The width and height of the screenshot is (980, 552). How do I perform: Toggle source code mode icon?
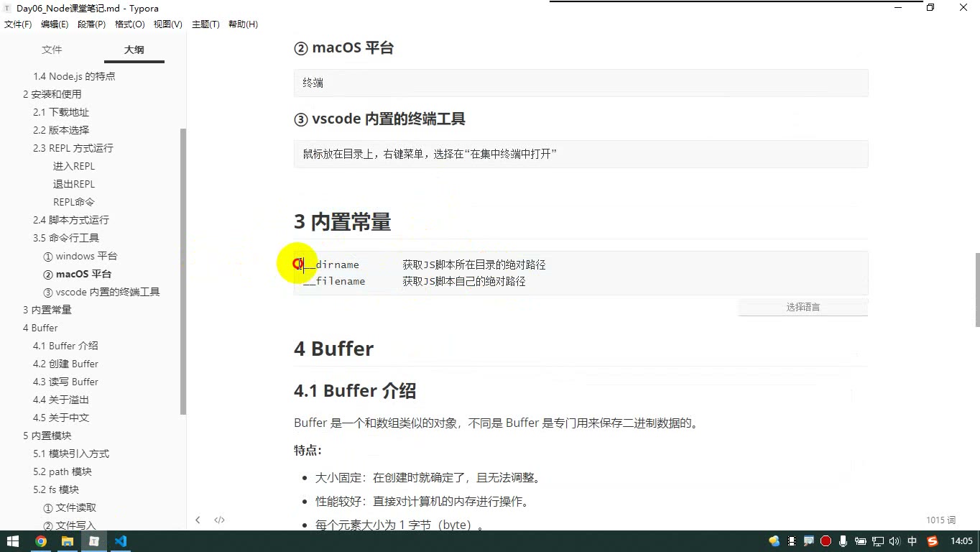[220, 520]
